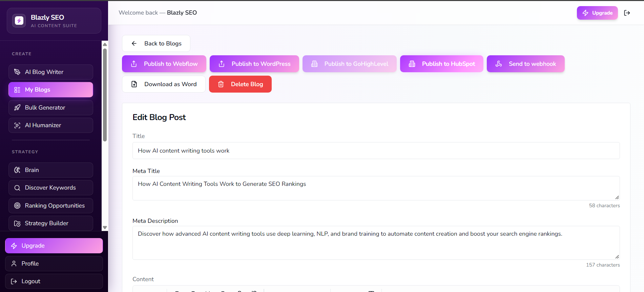This screenshot has width=644, height=292.
Task: Click the 'Welcome back — Blazly SEO' header text
Action: tap(158, 13)
